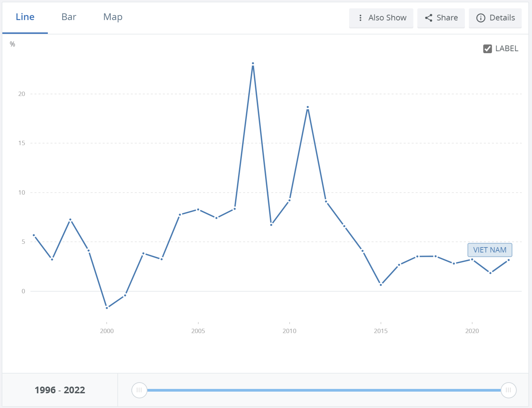Image resolution: width=532 pixels, height=408 pixels.
Task: Click the final 2022 data point
Action: coord(509,260)
